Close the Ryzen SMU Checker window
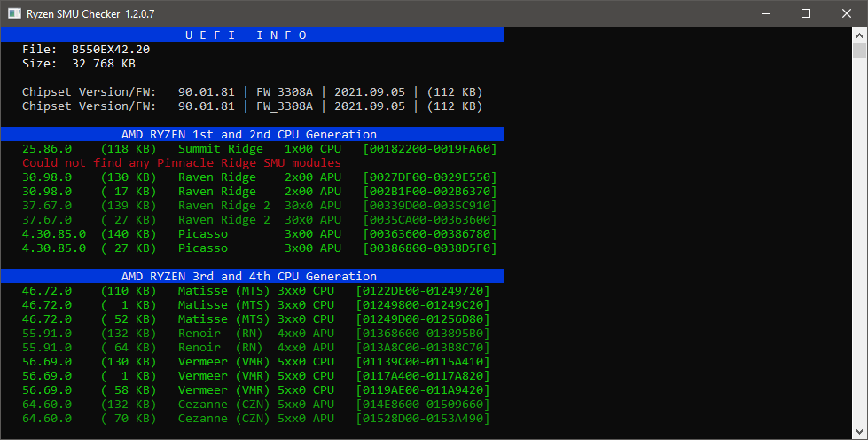 click(x=847, y=13)
